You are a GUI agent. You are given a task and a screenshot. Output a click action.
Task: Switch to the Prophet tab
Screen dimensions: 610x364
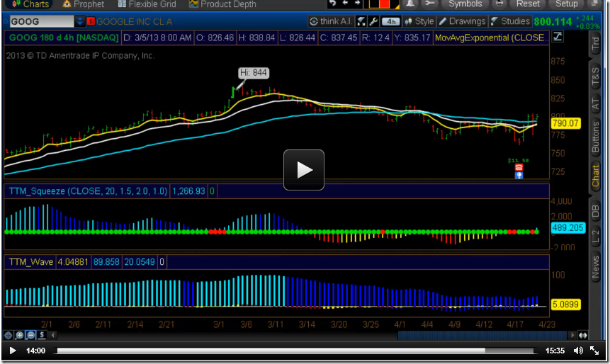(84, 4)
